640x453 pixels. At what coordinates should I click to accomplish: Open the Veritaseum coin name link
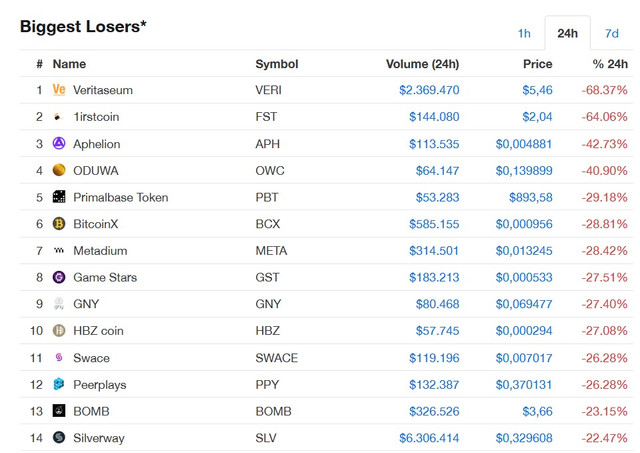(103, 90)
